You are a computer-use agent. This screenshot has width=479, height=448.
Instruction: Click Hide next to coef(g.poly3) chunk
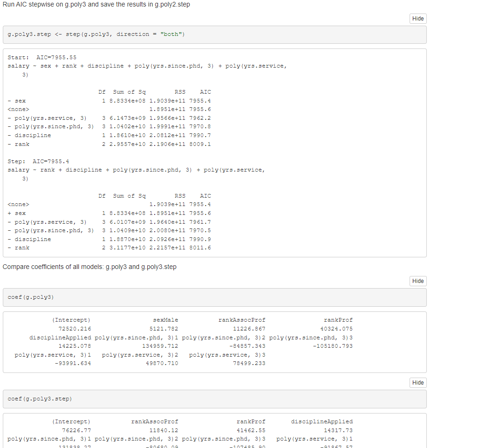click(x=417, y=281)
